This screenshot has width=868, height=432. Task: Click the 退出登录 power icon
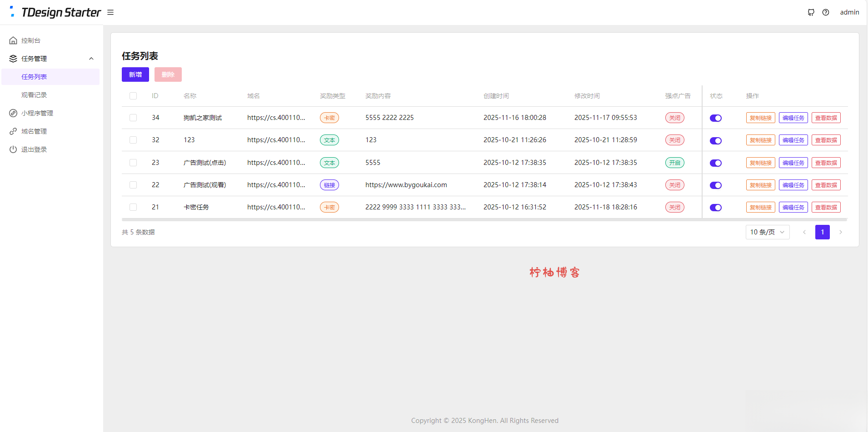tap(13, 149)
